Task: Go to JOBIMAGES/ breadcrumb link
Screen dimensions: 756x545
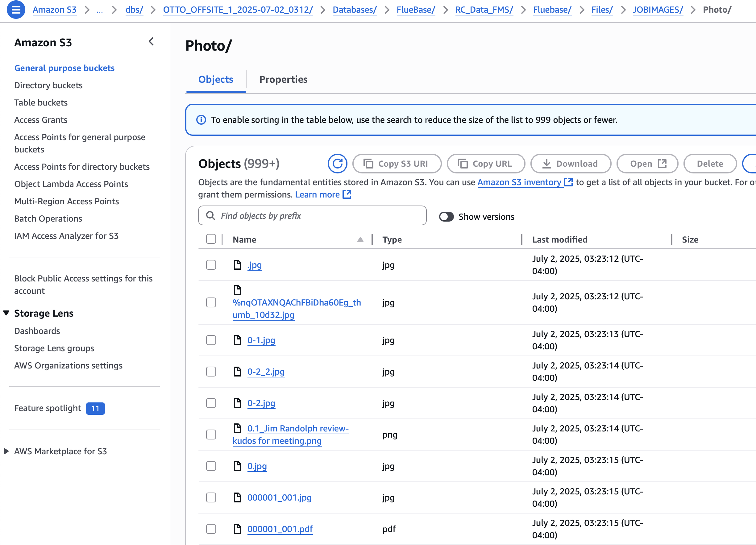Action: tap(658, 10)
